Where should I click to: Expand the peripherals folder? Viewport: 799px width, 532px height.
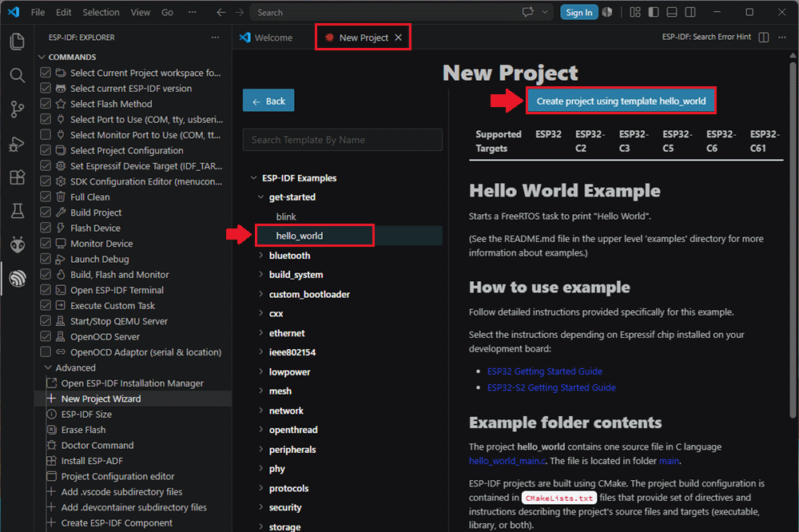tap(261, 450)
